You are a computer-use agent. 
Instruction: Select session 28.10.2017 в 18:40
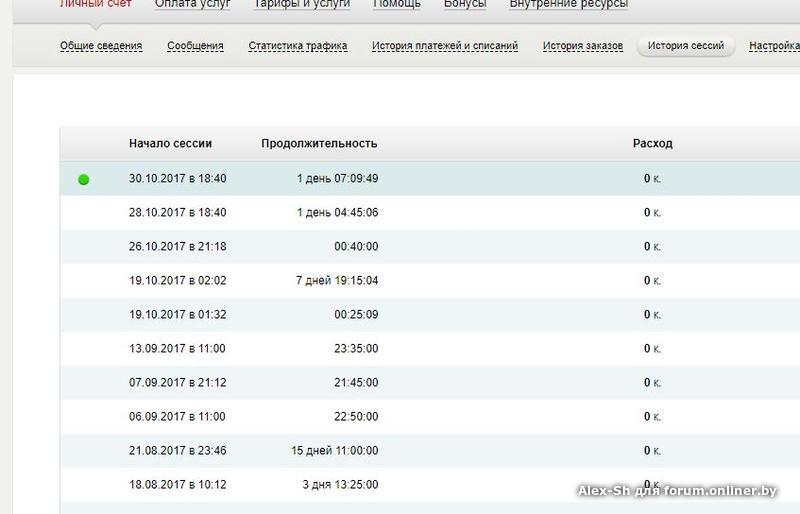tap(178, 212)
